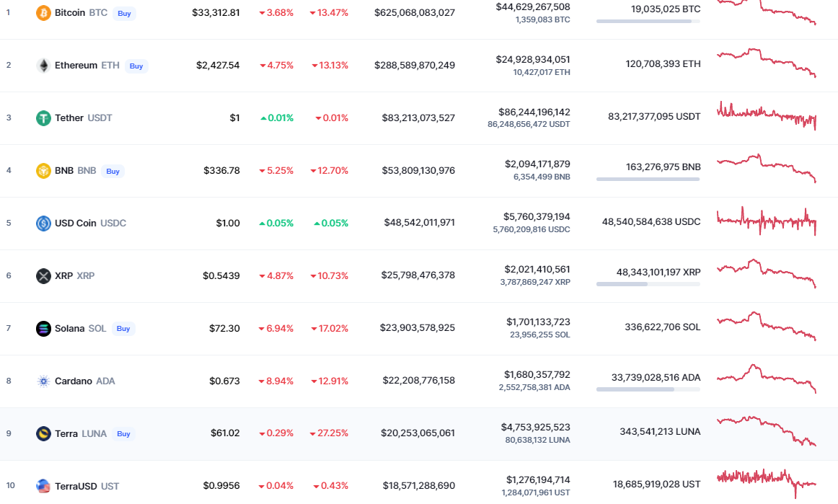Screen dimensions: 838x504
Task: Click the USD Coin blue logo icon
Action: [43, 224]
